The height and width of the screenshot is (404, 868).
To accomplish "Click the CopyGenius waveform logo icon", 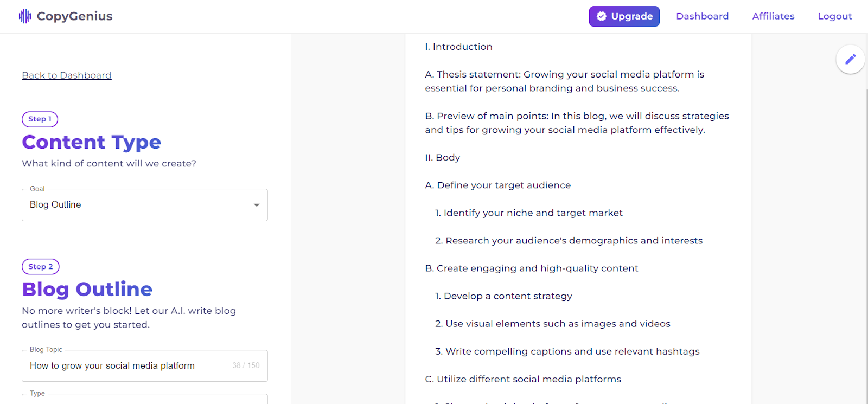I will [25, 16].
